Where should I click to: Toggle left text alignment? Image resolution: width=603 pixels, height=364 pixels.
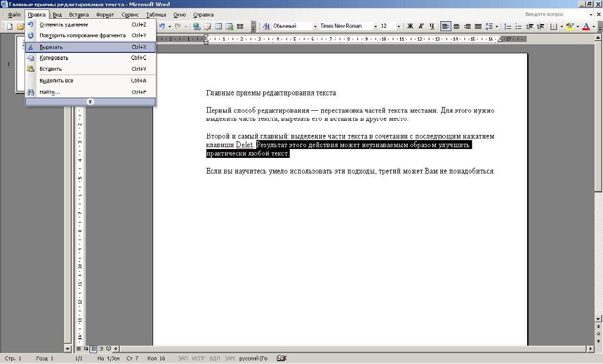[445, 26]
